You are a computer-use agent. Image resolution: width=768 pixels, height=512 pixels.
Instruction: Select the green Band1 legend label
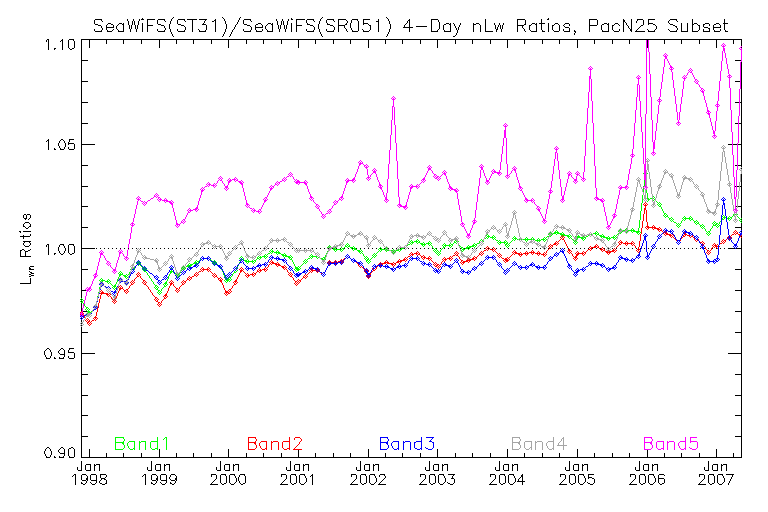pyautogui.click(x=142, y=444)
